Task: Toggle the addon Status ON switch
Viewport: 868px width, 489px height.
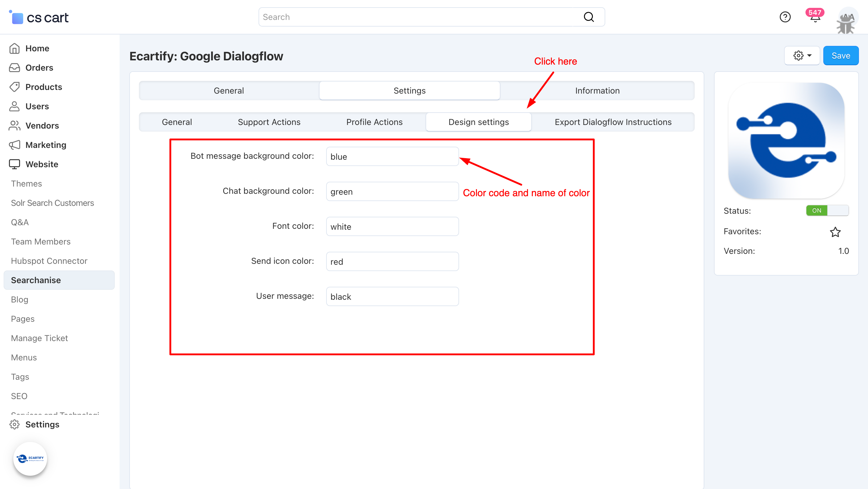Action: tap(827, 210)
